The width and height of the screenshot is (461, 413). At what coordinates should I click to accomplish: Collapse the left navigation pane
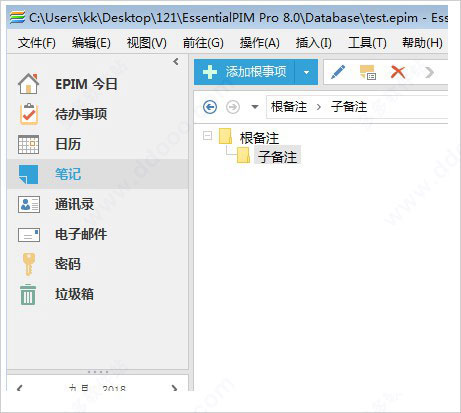click(x=176, y=62)
